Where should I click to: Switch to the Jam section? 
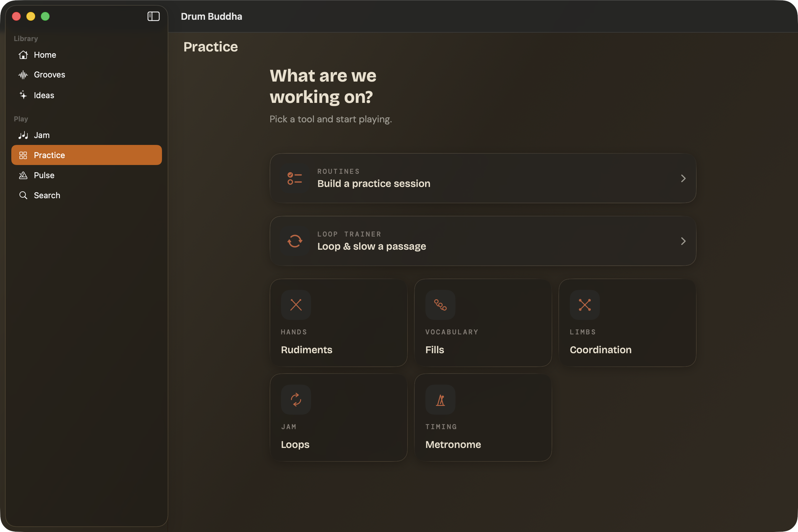(87, 135)
